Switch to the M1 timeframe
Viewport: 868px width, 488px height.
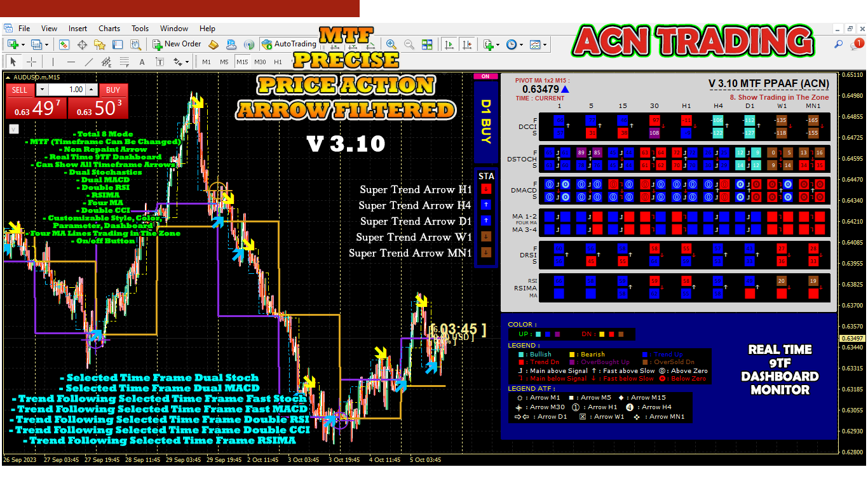[x=207, y=62]
